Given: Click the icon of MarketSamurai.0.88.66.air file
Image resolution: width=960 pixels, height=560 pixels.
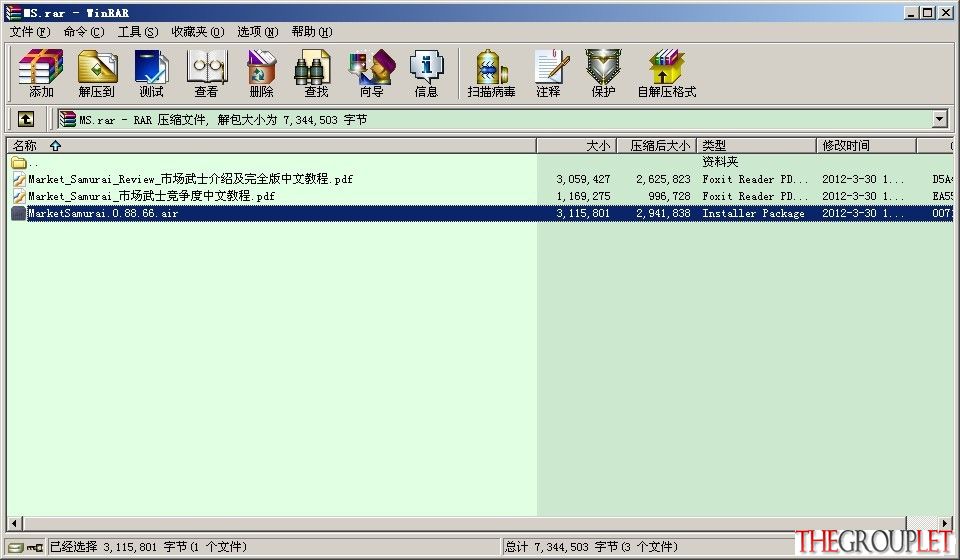Looking at the screenshot, I should pos(18,213).
